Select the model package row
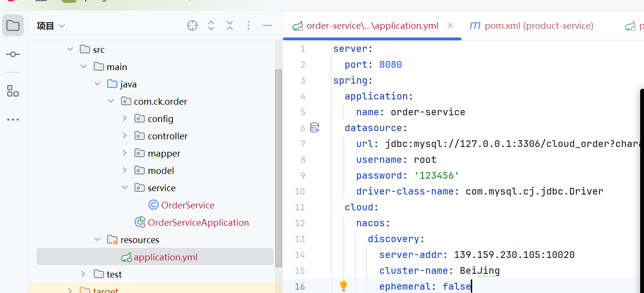The height and width of the screenshot is (293, 644). coord(155,171)
